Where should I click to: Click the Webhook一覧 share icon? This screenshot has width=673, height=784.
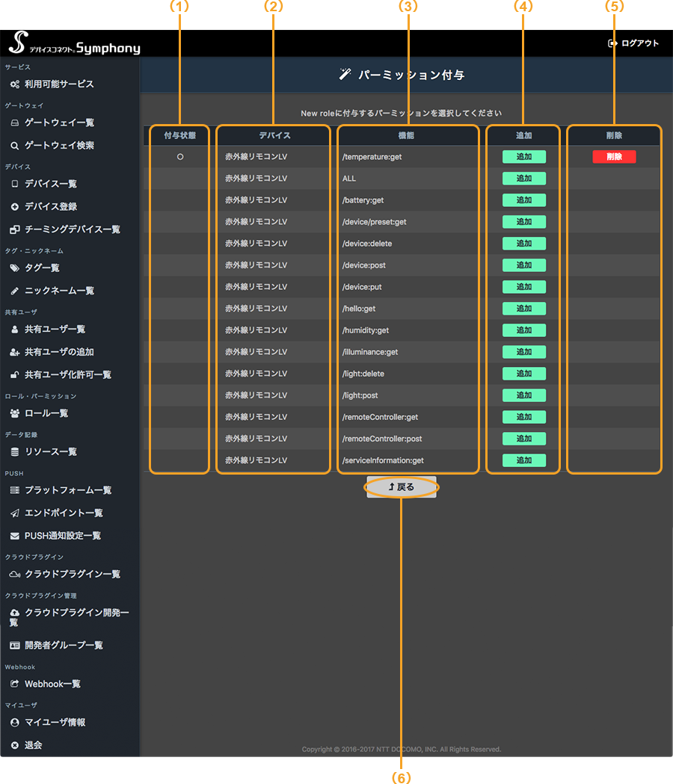pyautogui.click(x=15, y=684)
